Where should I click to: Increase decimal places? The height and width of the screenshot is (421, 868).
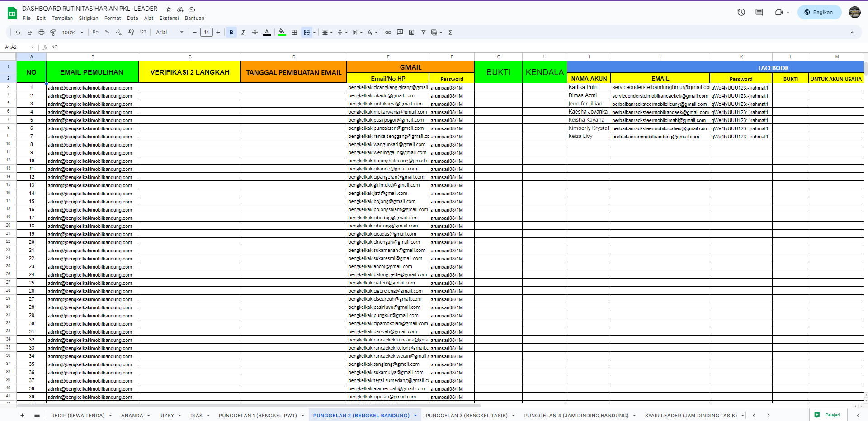(x=131, y=32)
